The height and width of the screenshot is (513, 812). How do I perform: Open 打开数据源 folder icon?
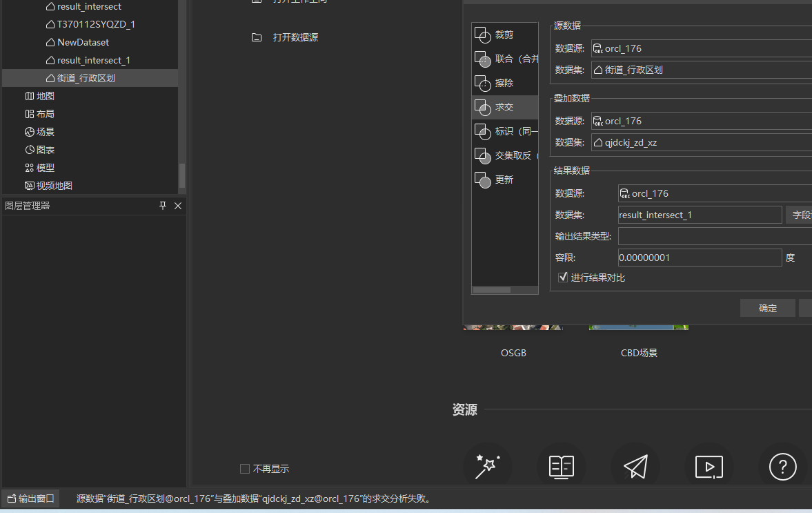coord(257,37)
